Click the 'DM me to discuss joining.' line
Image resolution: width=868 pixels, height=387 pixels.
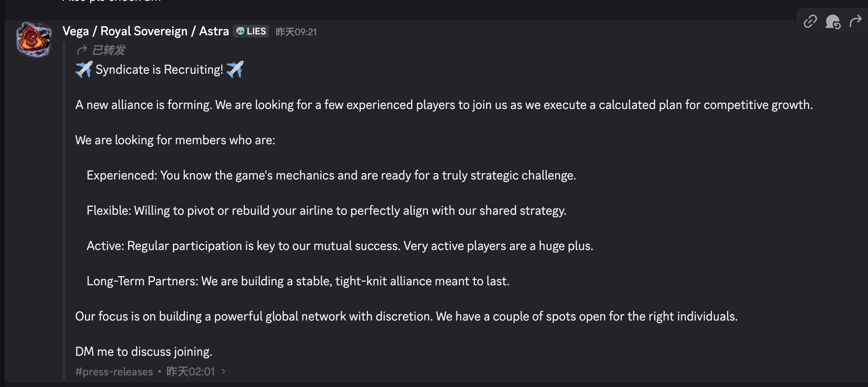click(144, 351)
